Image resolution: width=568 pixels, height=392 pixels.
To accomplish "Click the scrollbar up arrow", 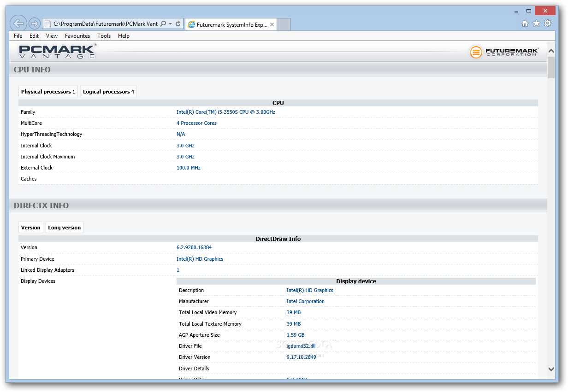I will coord(551,50).
